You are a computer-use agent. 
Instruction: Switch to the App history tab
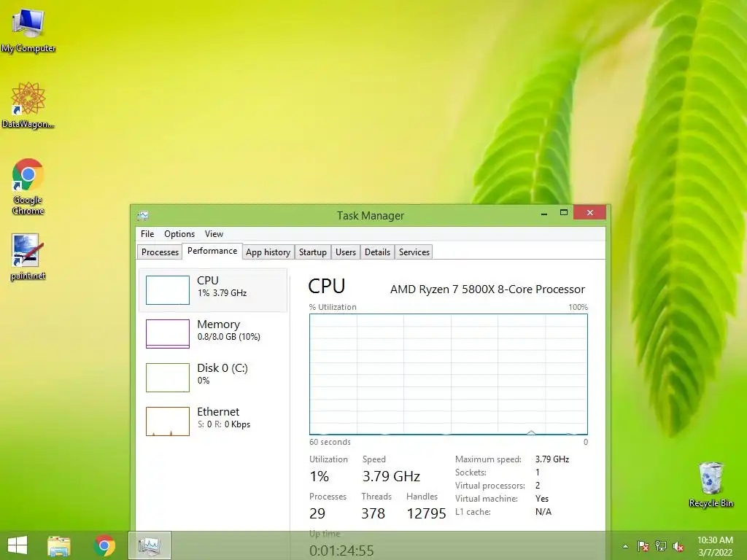click(268, 252)
